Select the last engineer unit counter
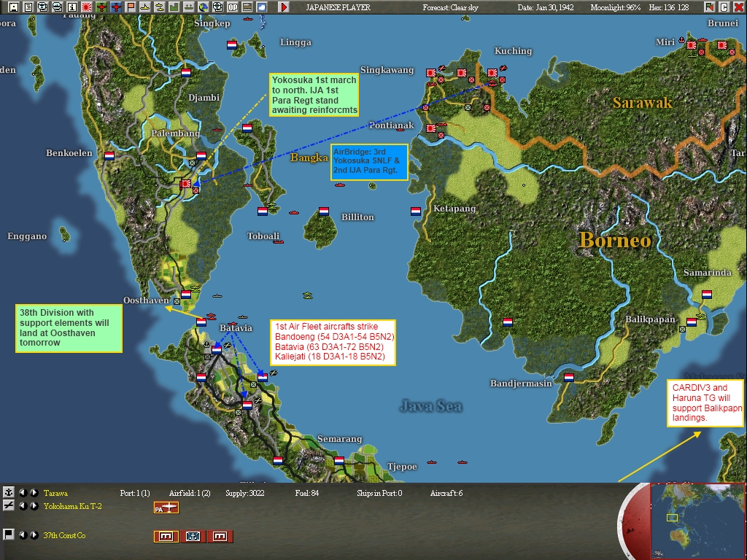Viewport: 747px width, 560px height. [220, 537]
